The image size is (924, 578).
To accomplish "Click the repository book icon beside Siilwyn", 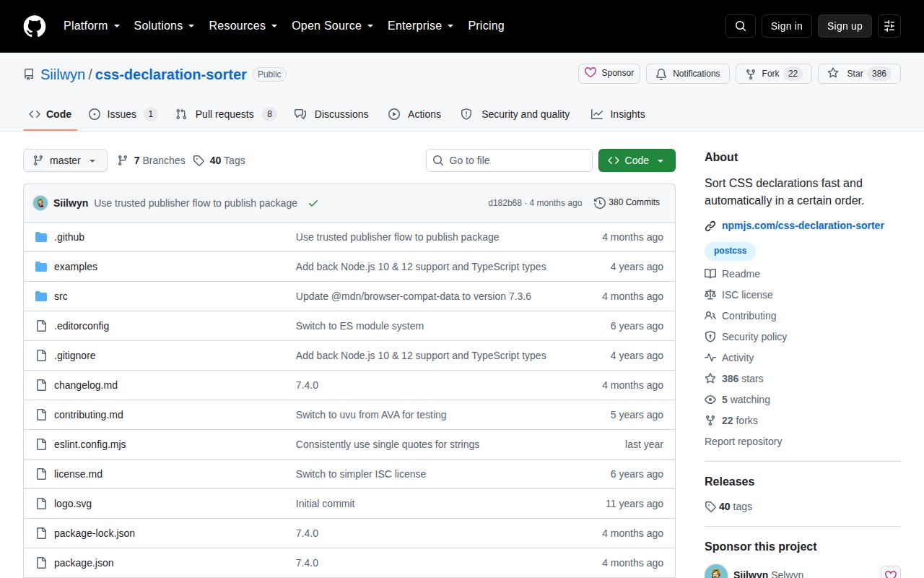I will point(29,74).
